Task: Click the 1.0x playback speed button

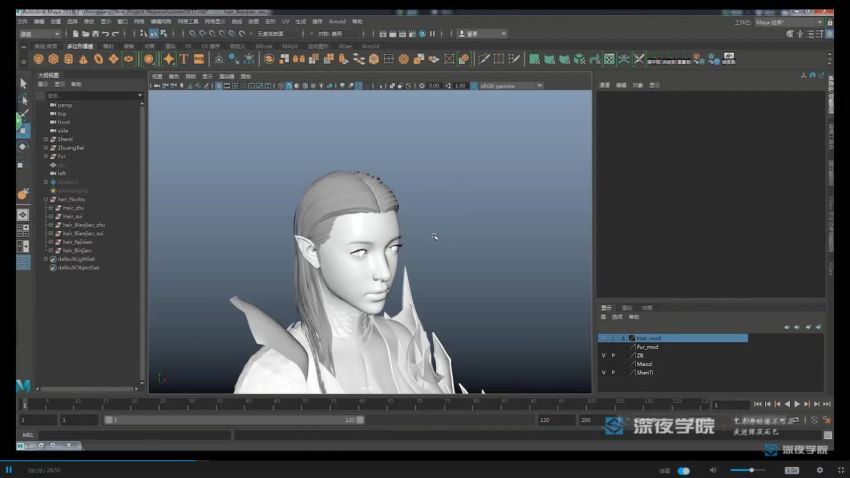Action: (792, 470)
